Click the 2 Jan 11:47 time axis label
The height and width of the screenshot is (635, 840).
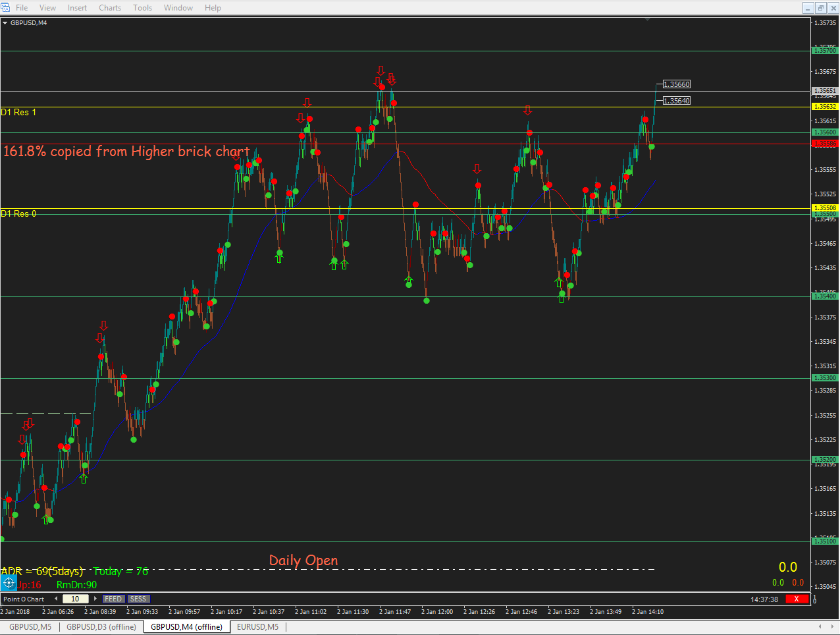[x=395, y=612]
